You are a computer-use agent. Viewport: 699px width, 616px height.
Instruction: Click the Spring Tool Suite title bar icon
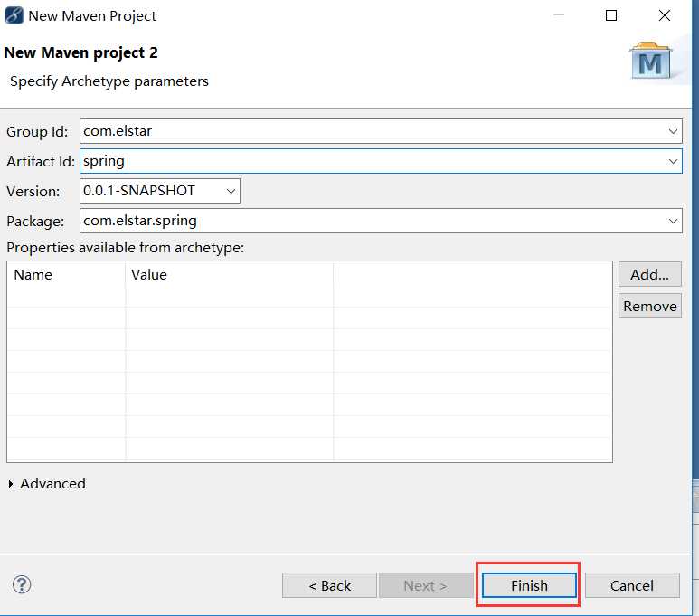click(14, 15)
